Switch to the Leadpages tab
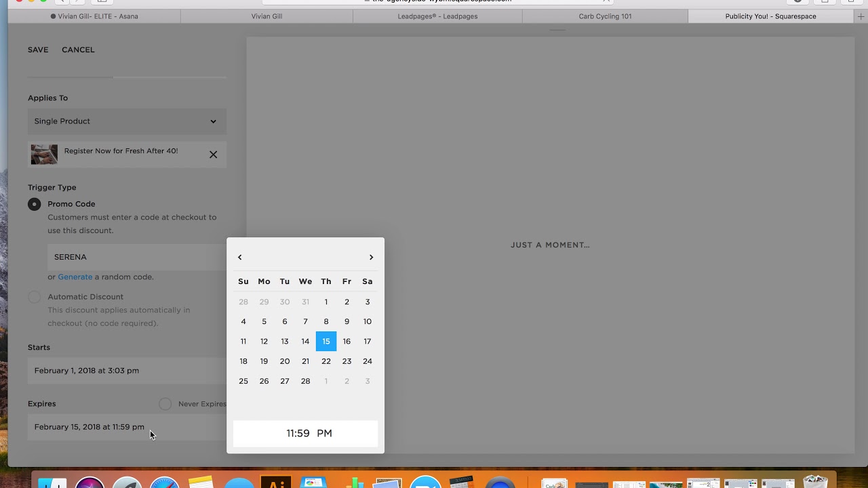This screenshot has height=488, width=868. click(x=437, y=16)
